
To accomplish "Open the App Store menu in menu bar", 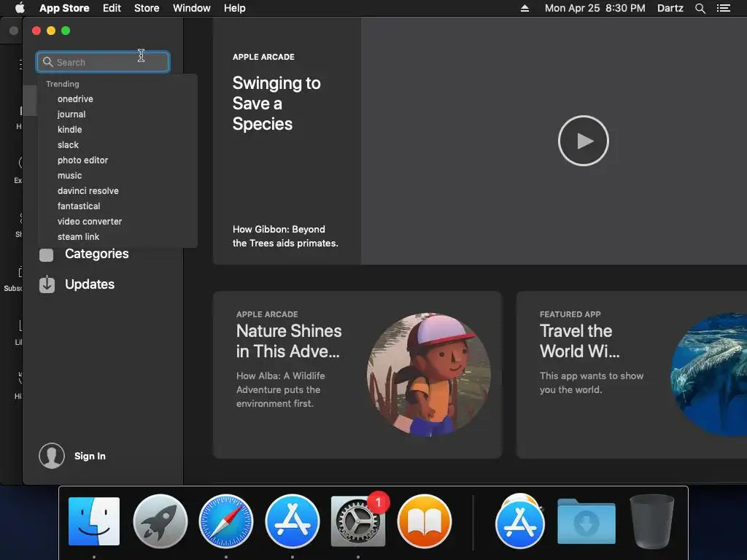I will click(x=64, y=8).
